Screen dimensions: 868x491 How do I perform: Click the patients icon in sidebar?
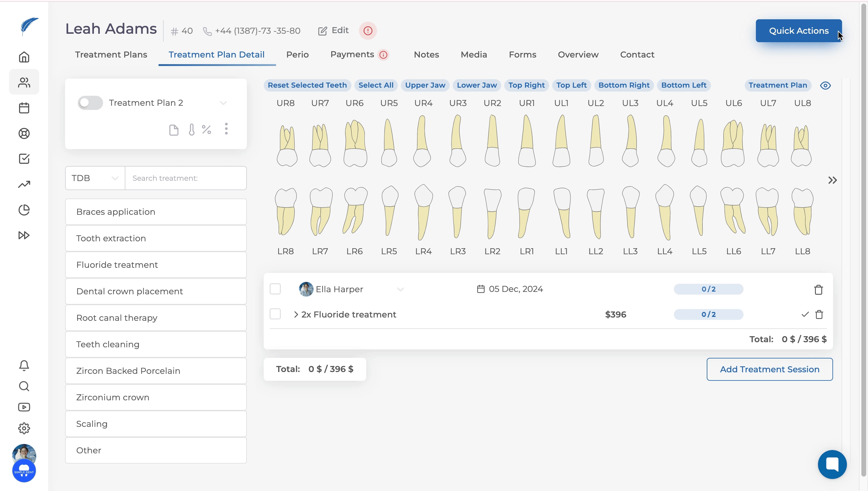24,82
